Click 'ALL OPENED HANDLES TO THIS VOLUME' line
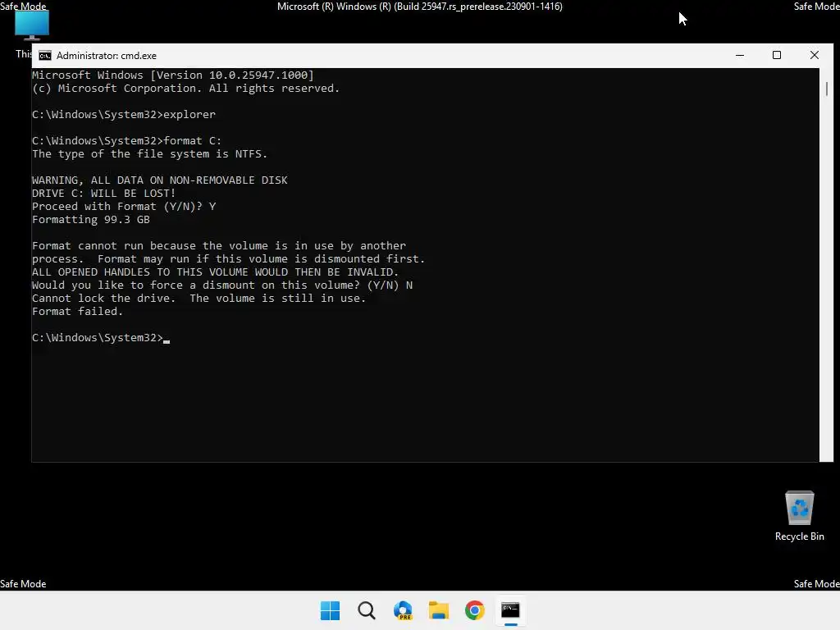 click(216, 272)
